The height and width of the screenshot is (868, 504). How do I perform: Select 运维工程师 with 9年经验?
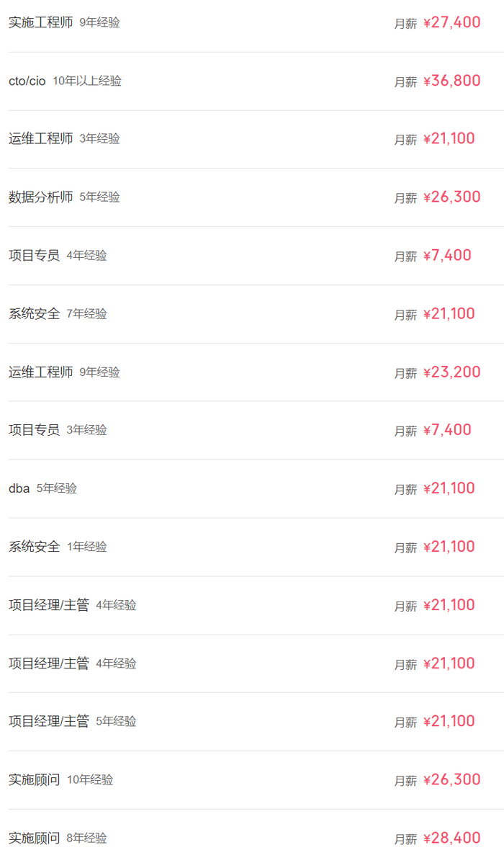click(41, 372)
